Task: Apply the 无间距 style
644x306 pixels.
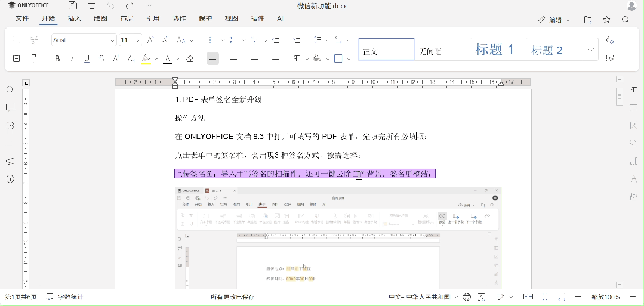Action: point(442,50)
